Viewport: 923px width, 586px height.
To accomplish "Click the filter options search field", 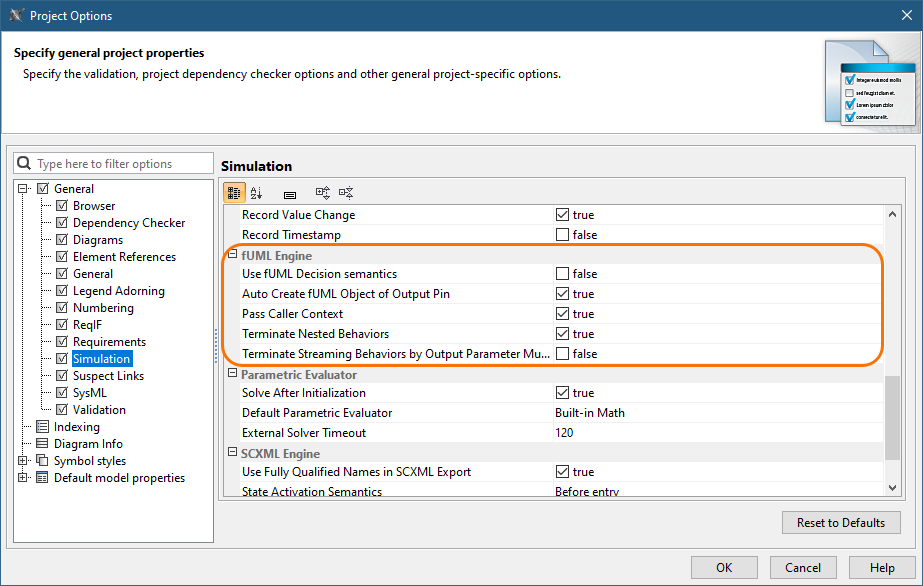I will coord(120,164).
